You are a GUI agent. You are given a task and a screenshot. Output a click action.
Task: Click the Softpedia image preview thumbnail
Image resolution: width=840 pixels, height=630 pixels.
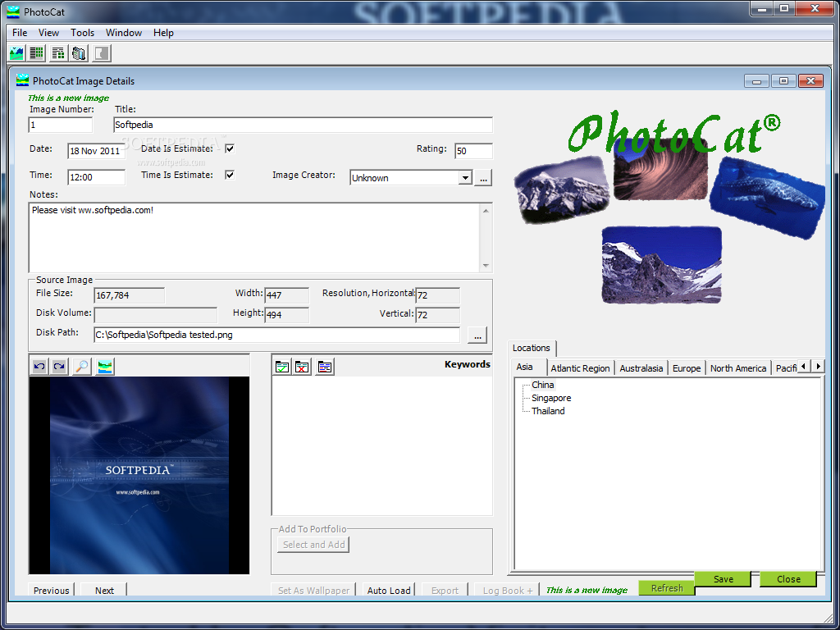[x=139, y=475]
